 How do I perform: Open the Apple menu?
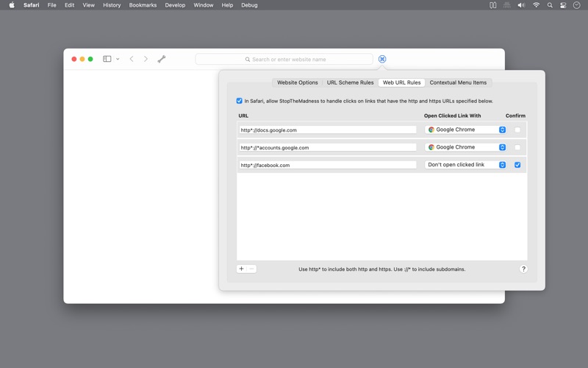12,5
